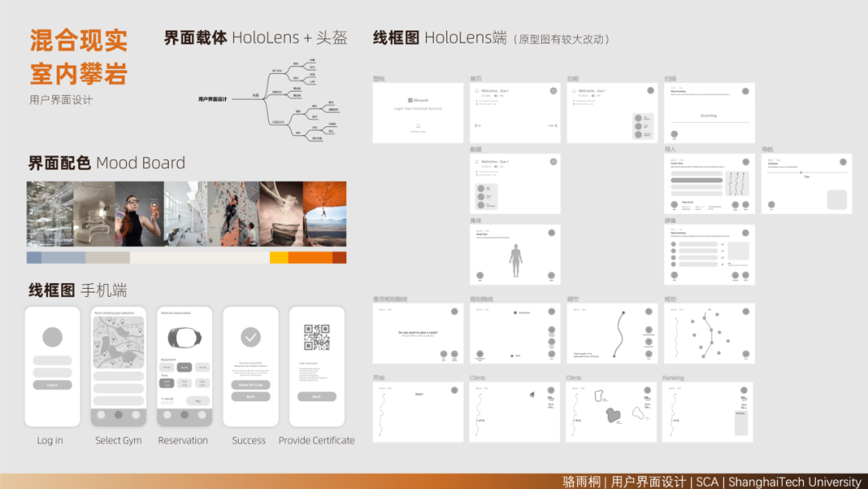Click the dark filled hold shape in the second Climb wireframe

(612, 415)
